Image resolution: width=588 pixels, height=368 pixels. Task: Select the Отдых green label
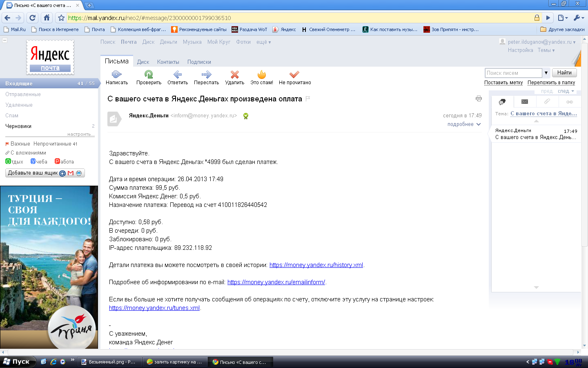click(14, 162)
